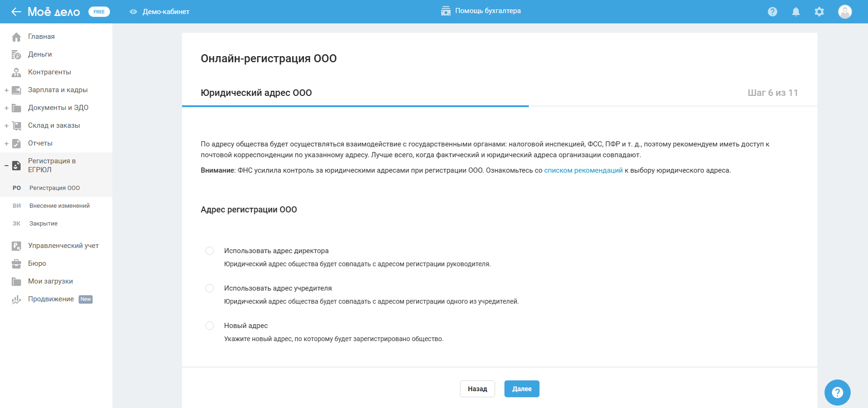868x408 pixels.
Task: Open Внесение изменений submenu item
Action: pos(59,206)
